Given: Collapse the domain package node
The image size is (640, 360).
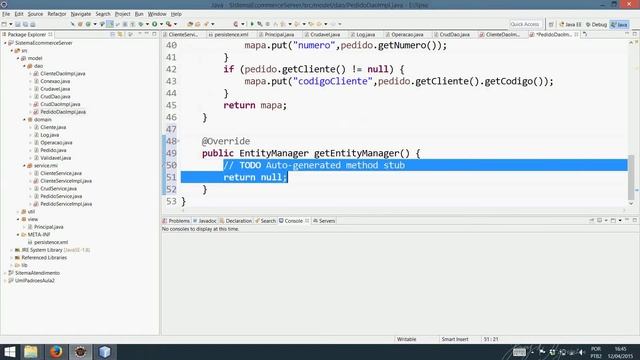Looking at the screenshot, I should point(24,120).
